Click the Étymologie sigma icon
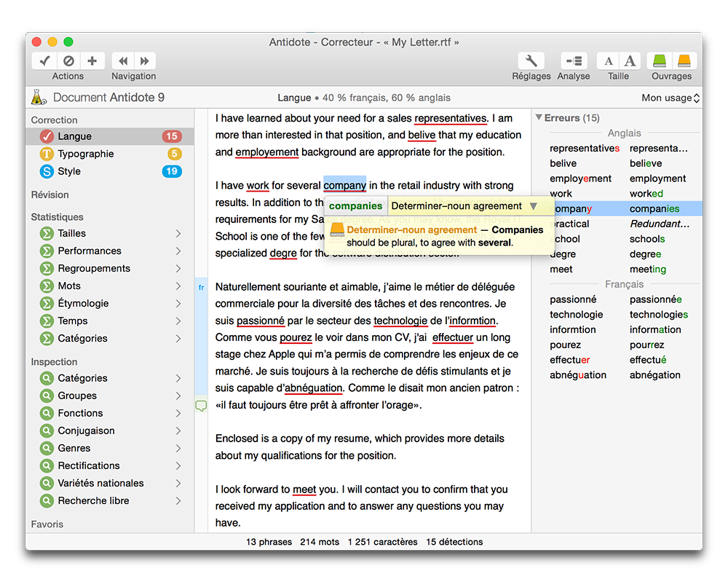Image resolution: width=728 pixels, height=582 pixels. click(47, 303)
